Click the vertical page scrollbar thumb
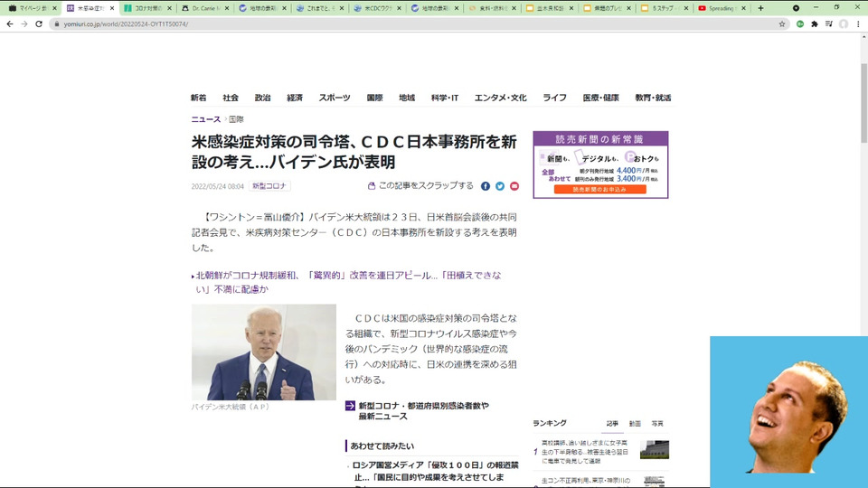 point(863,102)
